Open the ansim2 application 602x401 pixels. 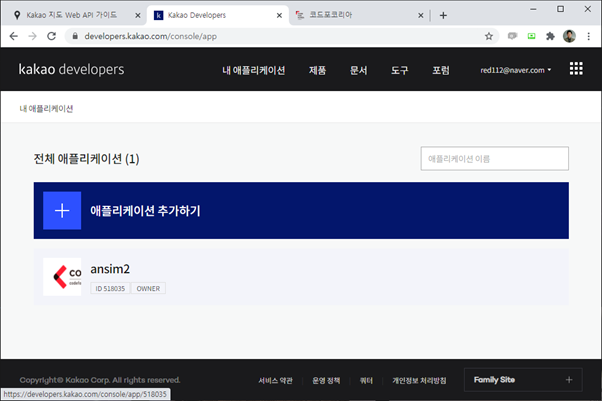301,277
